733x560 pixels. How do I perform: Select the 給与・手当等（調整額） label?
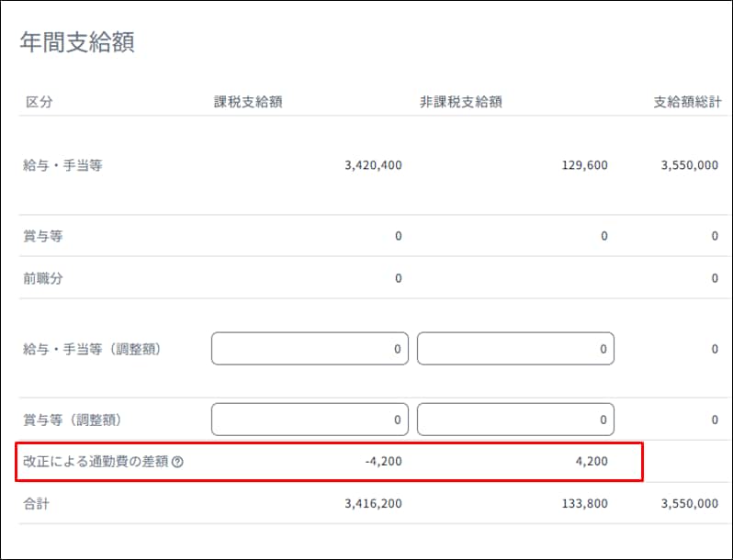point(92,349)
